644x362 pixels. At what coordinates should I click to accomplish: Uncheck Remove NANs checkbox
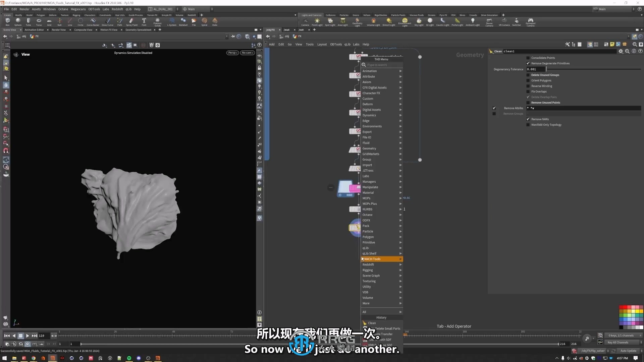pyautogui.click(x=528, y=119)
